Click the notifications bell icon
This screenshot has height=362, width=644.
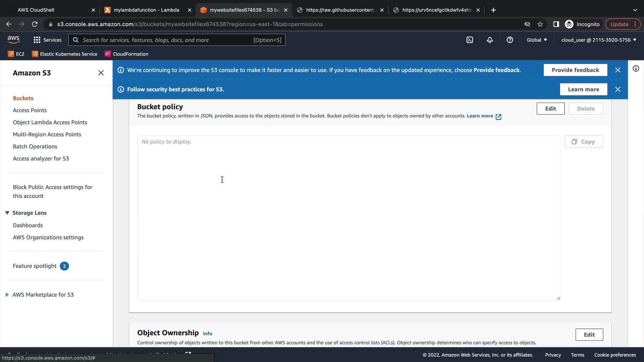pyautogui.click(x=490, y=40)
